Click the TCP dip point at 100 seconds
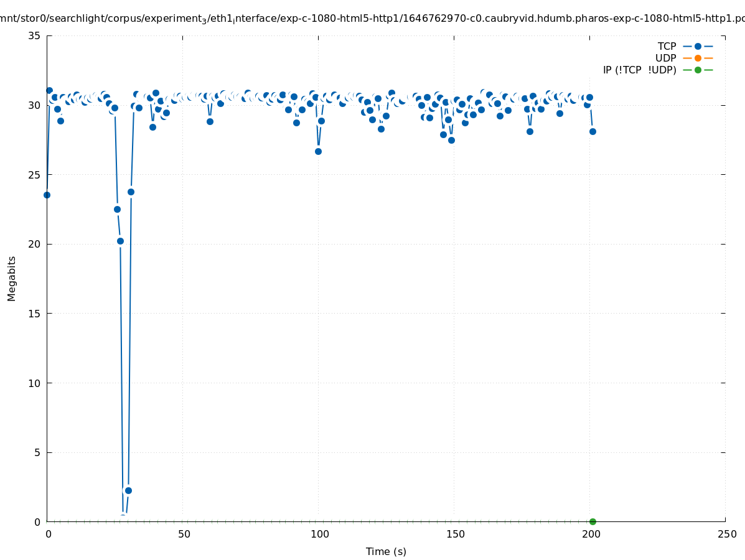The height and width of the screenshot is (560, 745). [318, 151]
